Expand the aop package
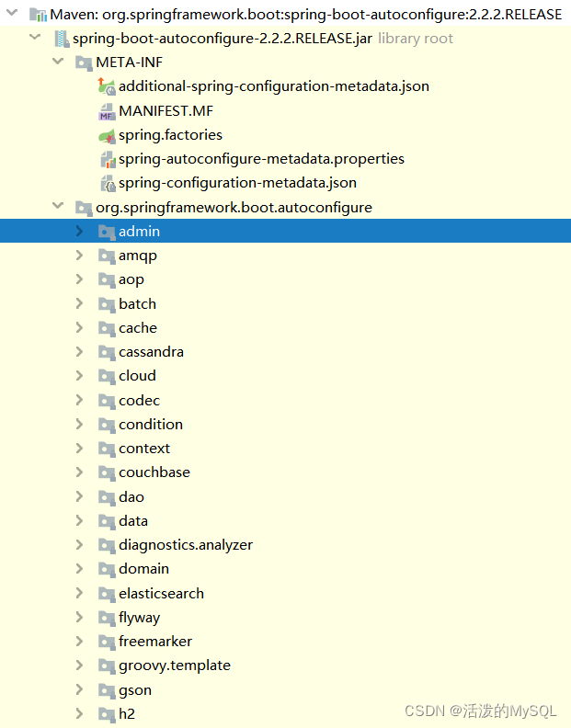 click(79, 279)
